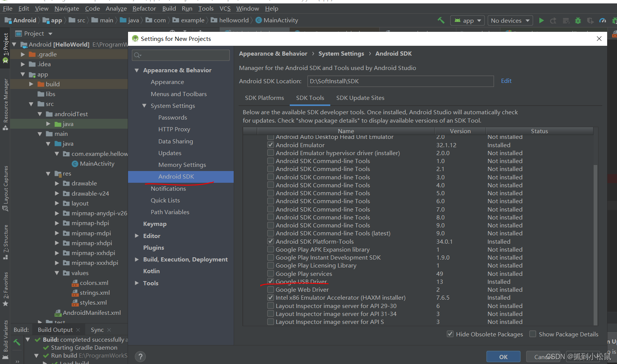Check the Google Play services checkbox
This screenshot has height=364, width=617.
coord(270,273)
